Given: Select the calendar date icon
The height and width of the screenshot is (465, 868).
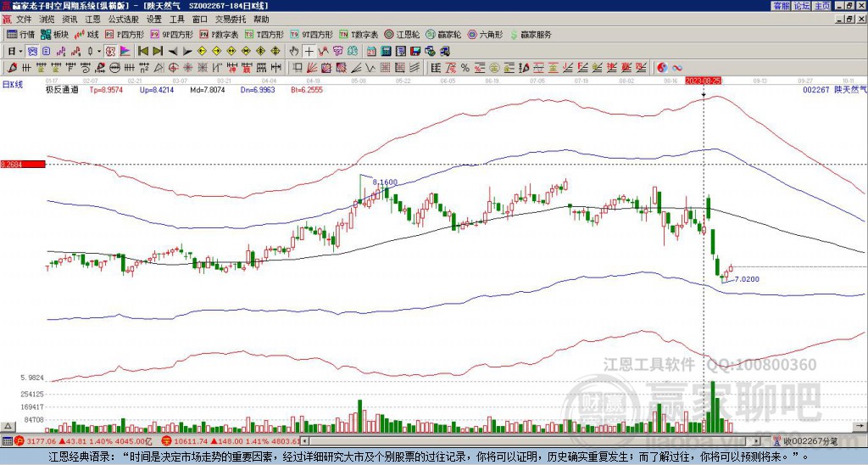Looking at the screenshot, I should pos(371,52).
